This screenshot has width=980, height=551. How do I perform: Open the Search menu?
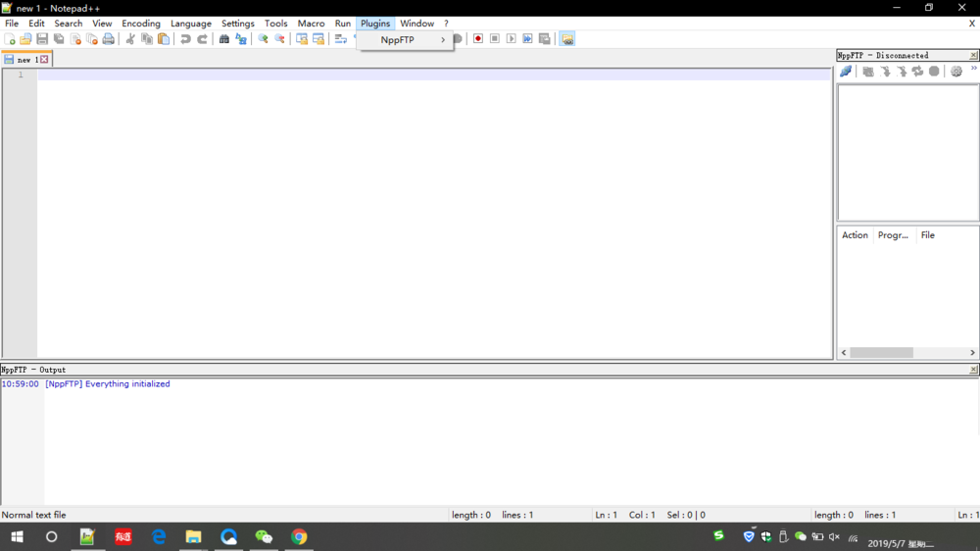69,24
